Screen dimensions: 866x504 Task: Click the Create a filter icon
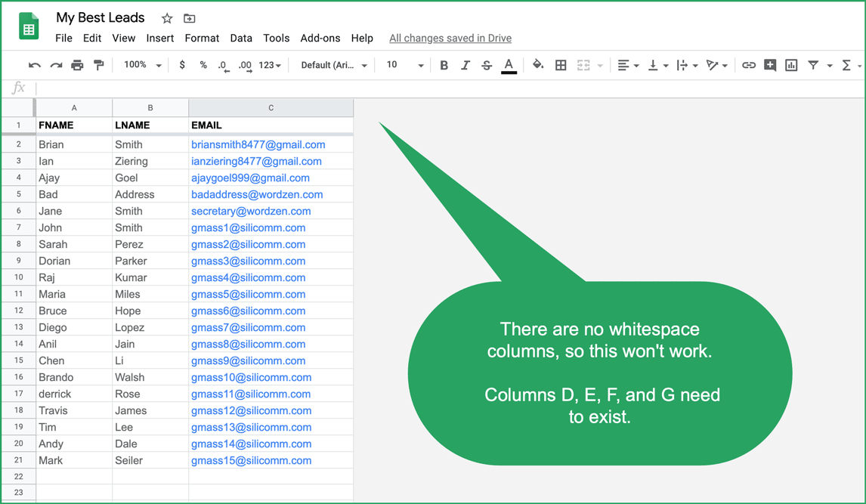(x=813, y=66)
